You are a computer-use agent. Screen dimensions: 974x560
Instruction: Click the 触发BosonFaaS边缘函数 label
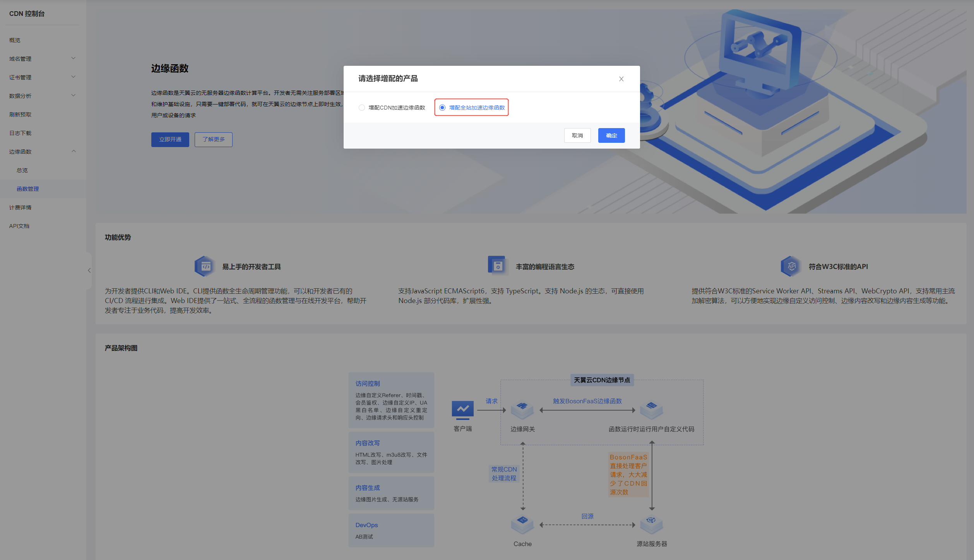click(x=587, y=401)
